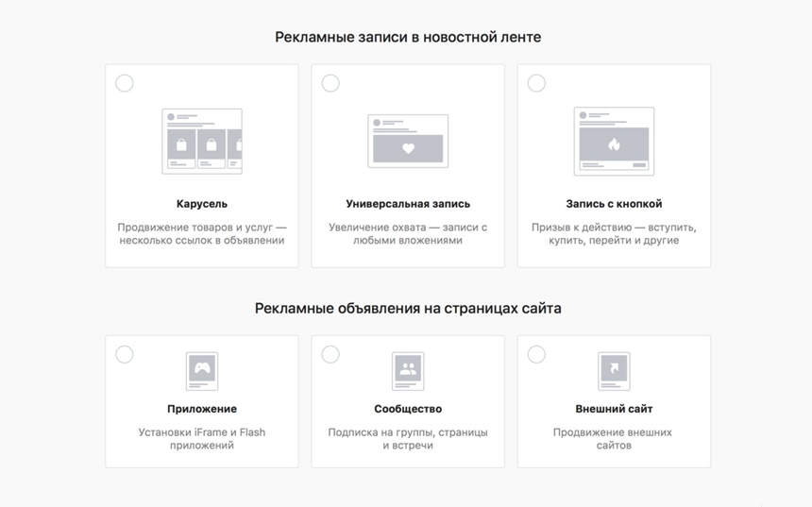Click heading 'Рекламные записи в новостной ленте'
812x507 pixels.
tap(408, 37)
